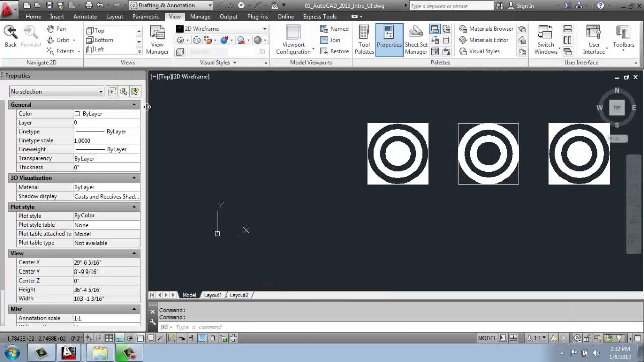Screen dimensions: 644x362
Task: Click the New drawing icon in Quick Access
Action: tap(27, 5)
